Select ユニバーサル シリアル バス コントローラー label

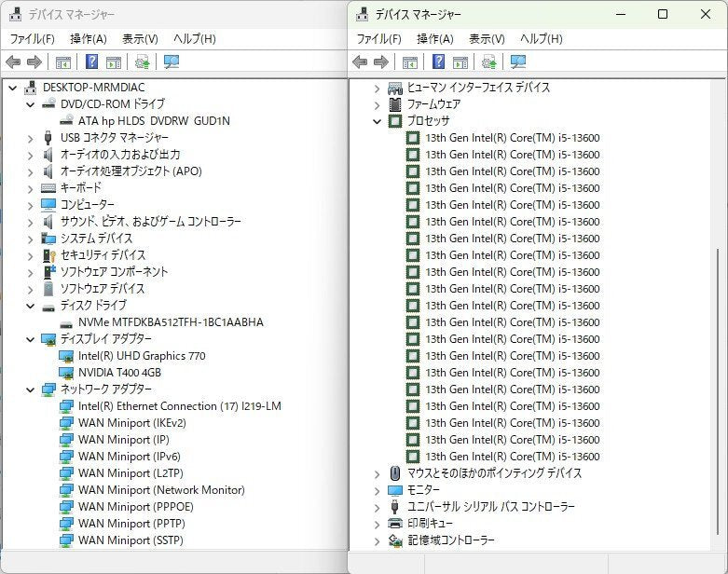(490, 506)
